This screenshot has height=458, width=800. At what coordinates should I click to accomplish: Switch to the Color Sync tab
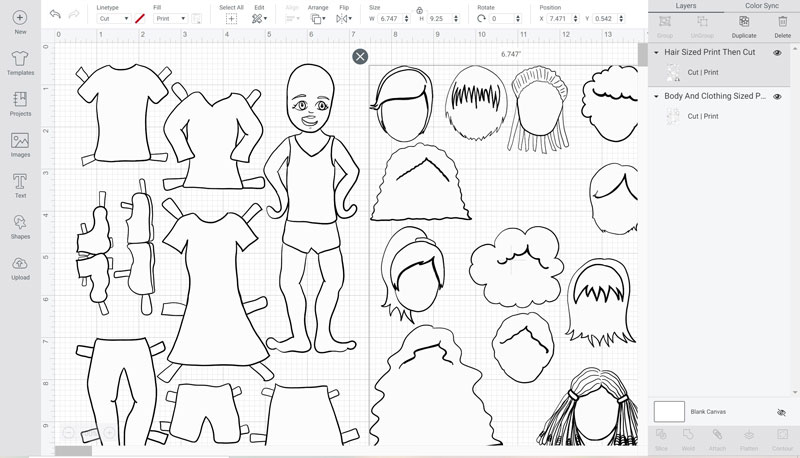(x=762, y=6)
